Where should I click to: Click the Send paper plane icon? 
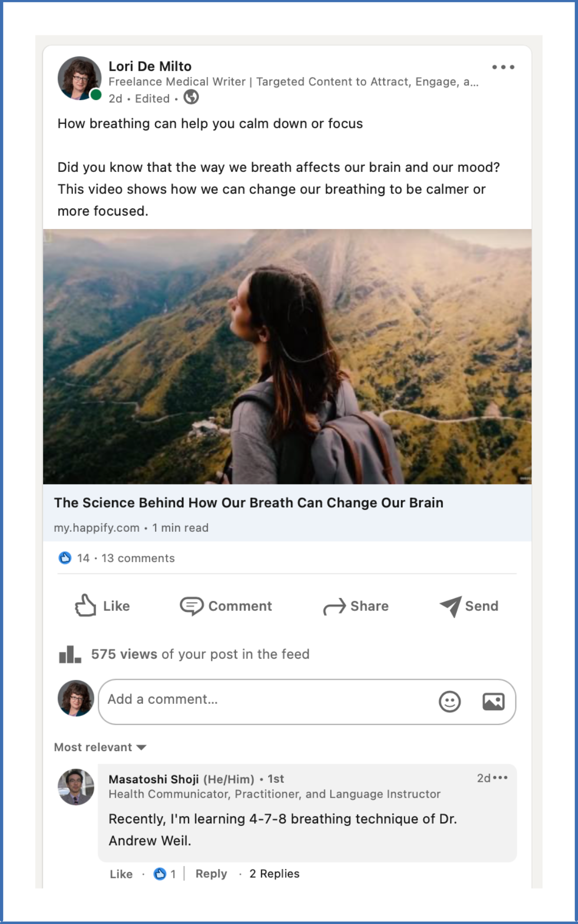(x=450, y=606)
